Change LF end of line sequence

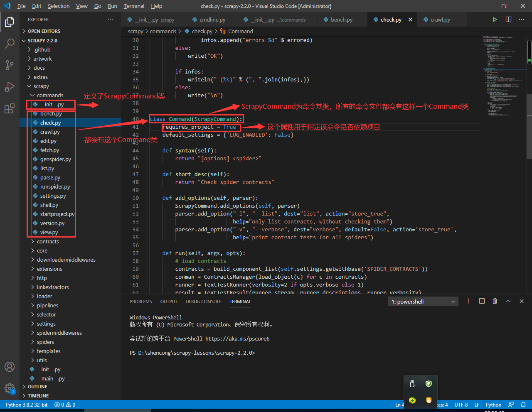(x=477, y=405)
